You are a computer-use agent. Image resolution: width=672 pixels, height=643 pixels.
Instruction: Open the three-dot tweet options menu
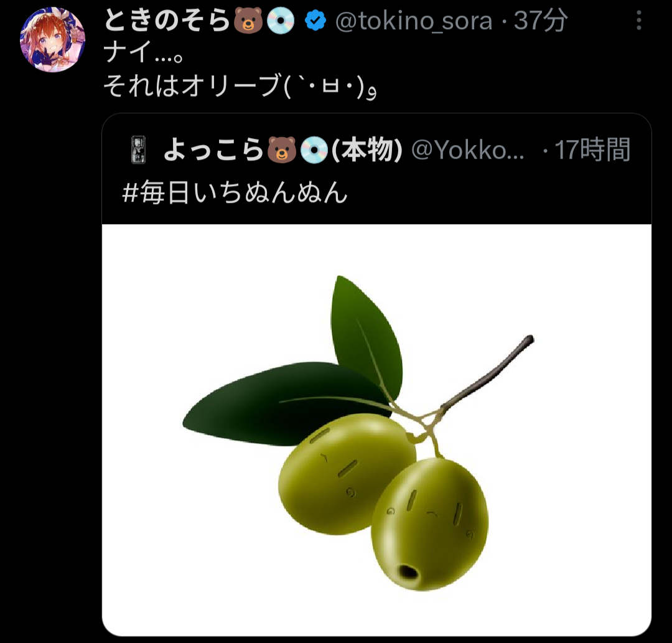[638, 21]
